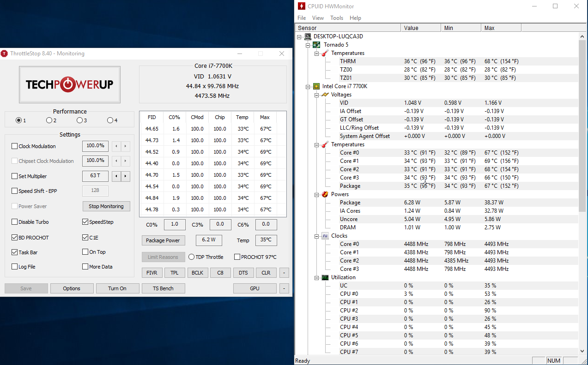This screenshot has height=365, width=588.
Task: Open the TPL power limits window
Action: tap(174, 273)
